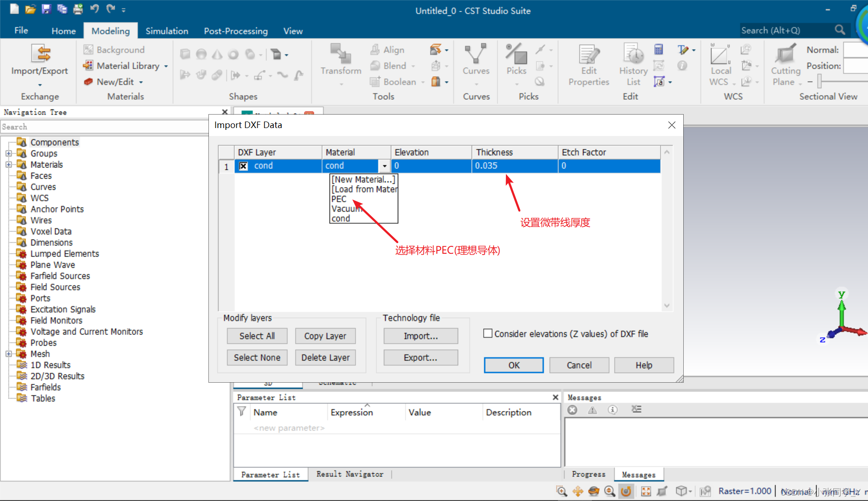The image size is (868, 501).
Task: Click OK in Import DXF Data dialog
Action: (514, 365)
